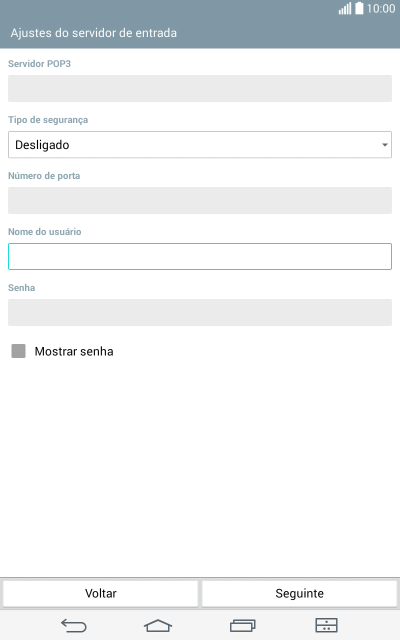This screenshot has height=640, width=400.
Task: Tap the signal strength status icon
Action: click(345, 9)
